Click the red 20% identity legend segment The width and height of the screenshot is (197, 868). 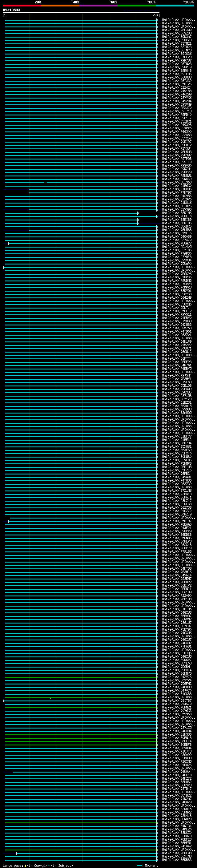22,6
